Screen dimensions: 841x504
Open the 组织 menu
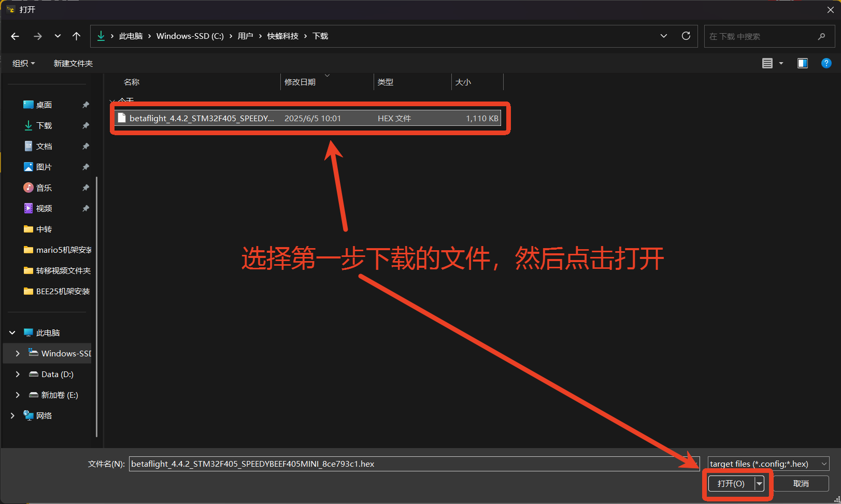click(23, 63)
